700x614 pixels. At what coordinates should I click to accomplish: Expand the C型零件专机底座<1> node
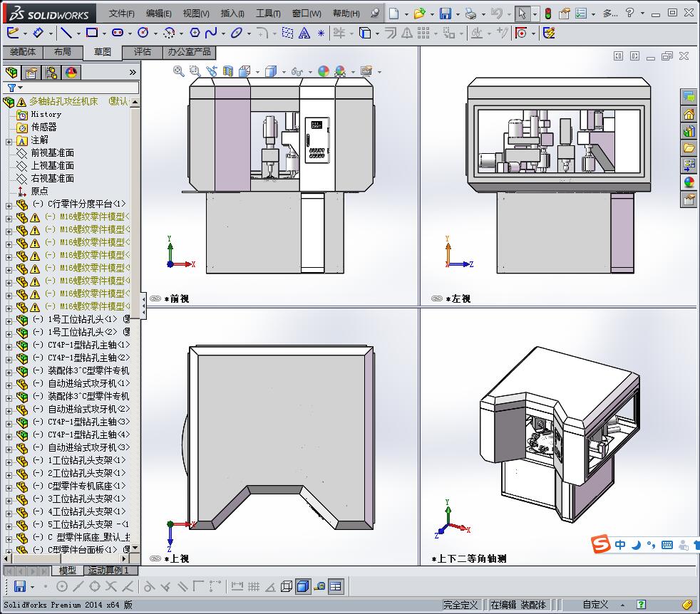click(9, 488)
